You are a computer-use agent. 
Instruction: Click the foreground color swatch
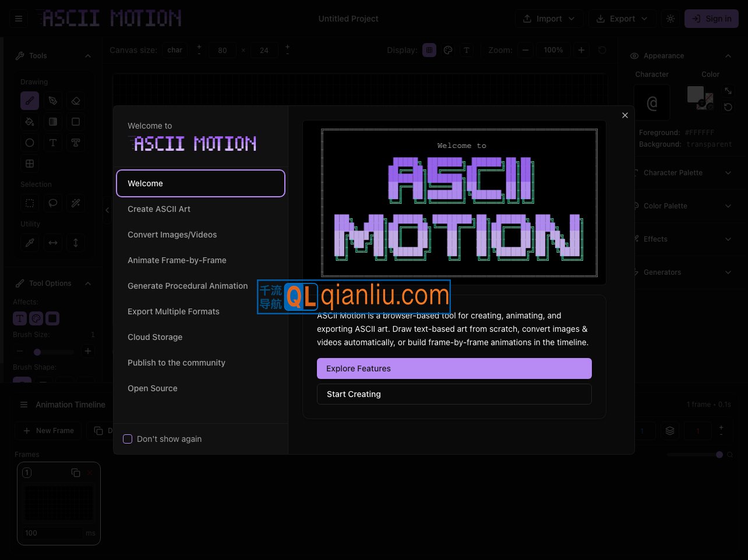click(x=695, y=94)
